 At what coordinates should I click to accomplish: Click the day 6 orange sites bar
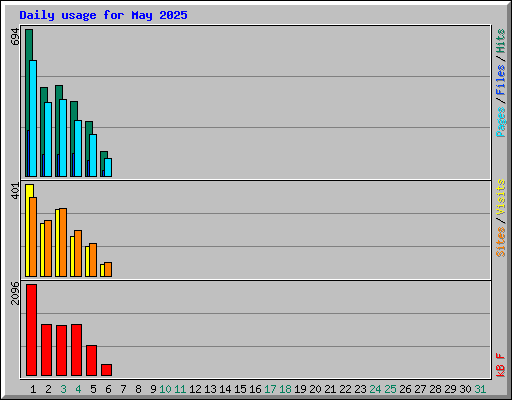point(108,269)
